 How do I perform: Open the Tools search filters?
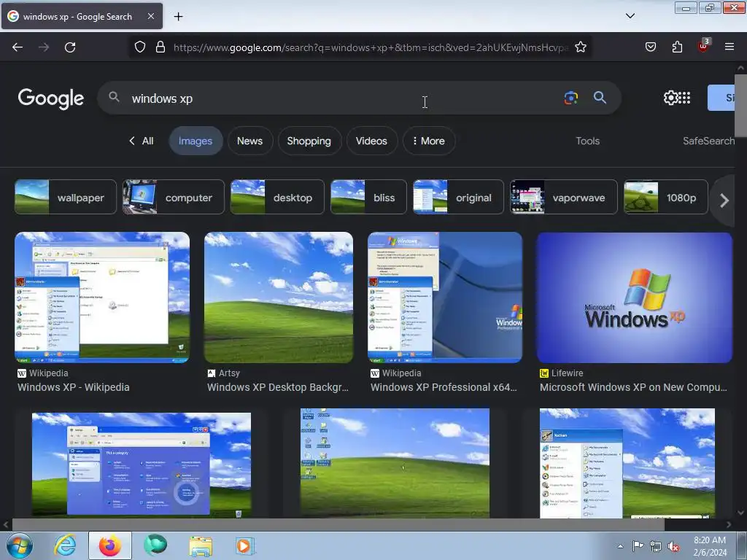click(587, 141)
